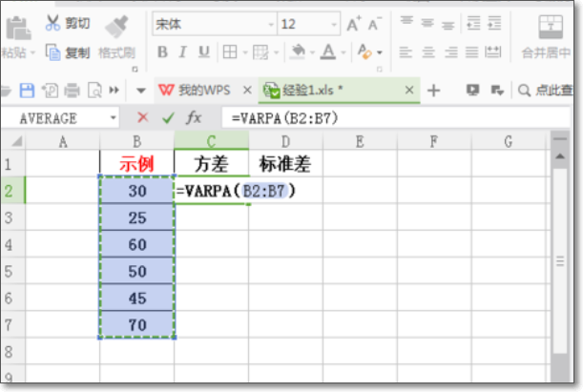Click cell B4 containing 60
The image size is (583, 392).
pyautogui.click(x=136, y=244)
